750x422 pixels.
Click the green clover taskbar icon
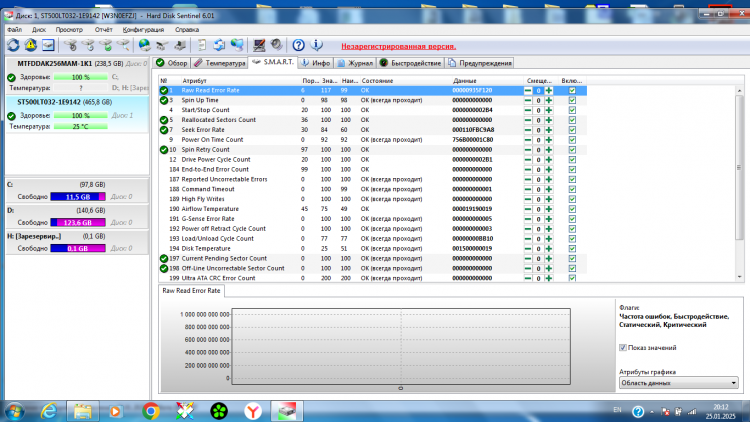point(219,411)
